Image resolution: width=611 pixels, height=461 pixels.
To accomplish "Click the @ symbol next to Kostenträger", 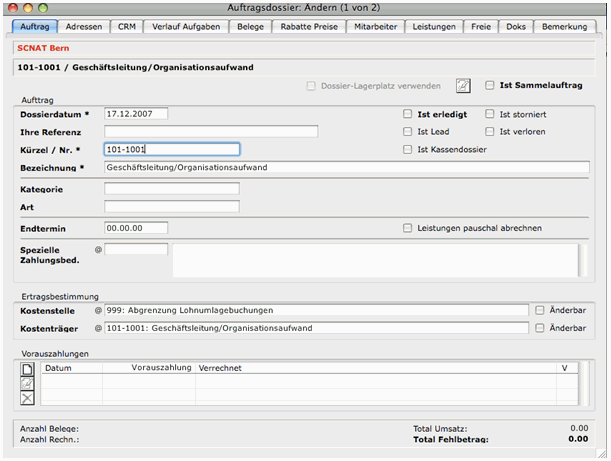I will tap(98, 328).
